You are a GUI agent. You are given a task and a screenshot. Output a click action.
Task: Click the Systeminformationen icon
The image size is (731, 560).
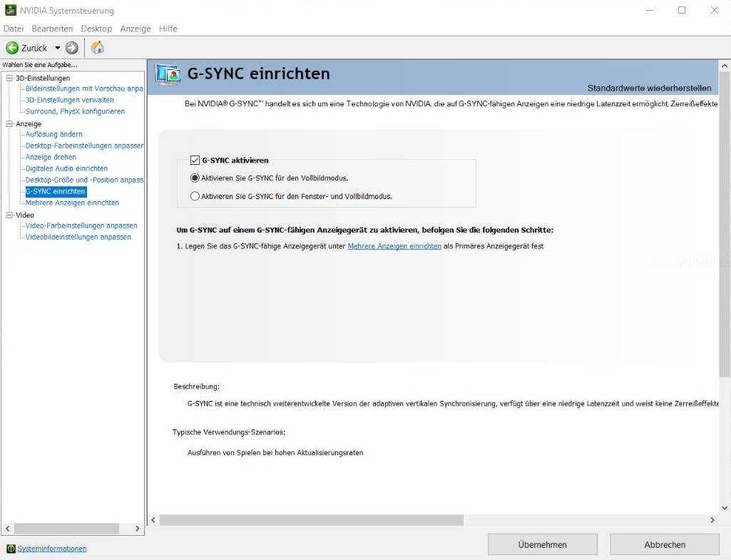(x=11, y=549)
